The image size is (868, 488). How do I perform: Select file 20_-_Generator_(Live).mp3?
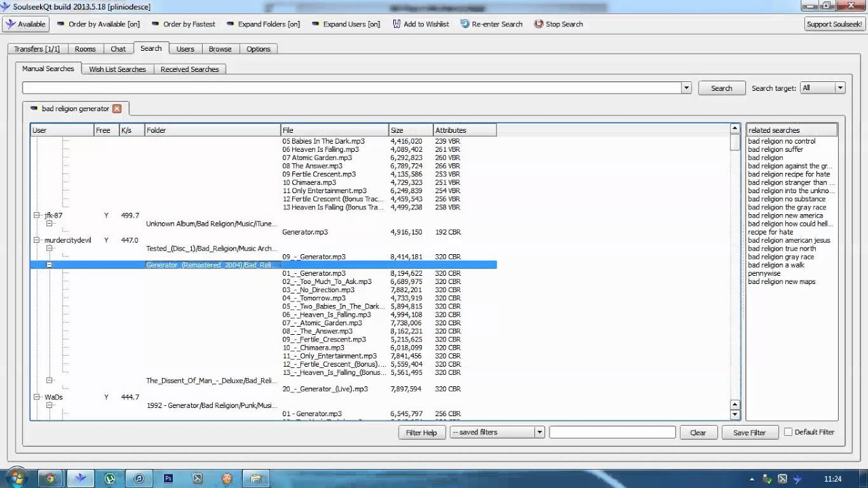[325, 389]
